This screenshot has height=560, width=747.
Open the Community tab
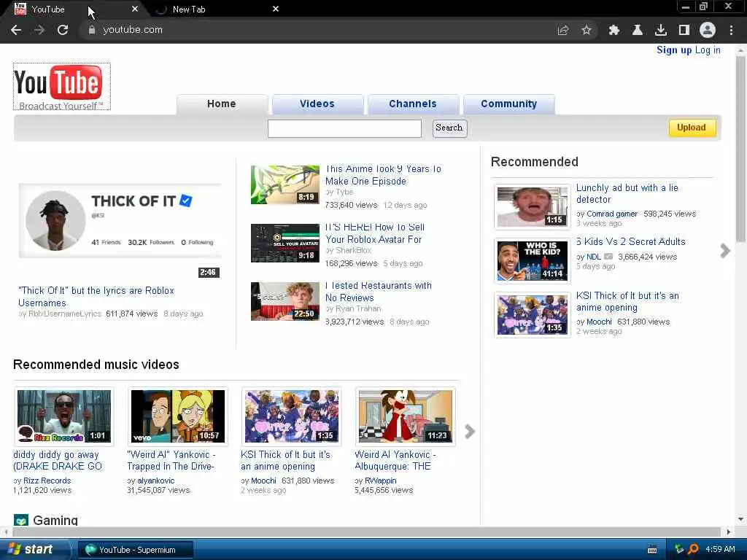tap(508, 104)
